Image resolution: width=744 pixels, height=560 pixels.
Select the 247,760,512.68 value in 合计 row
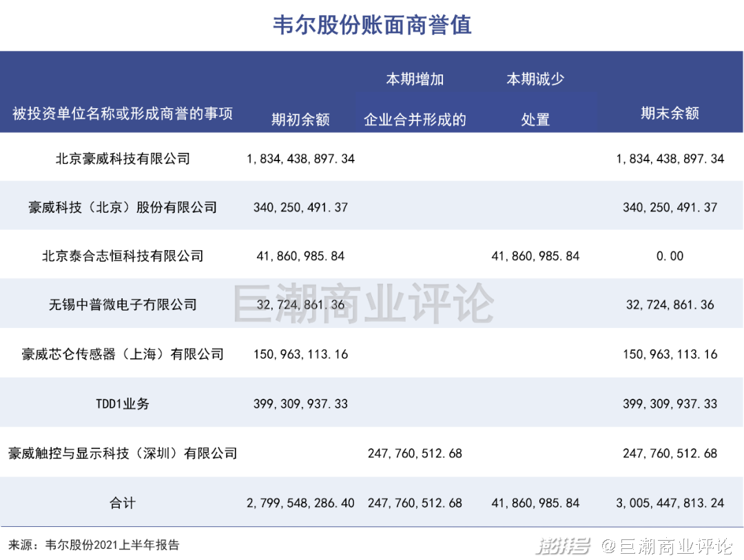point(415,503)
